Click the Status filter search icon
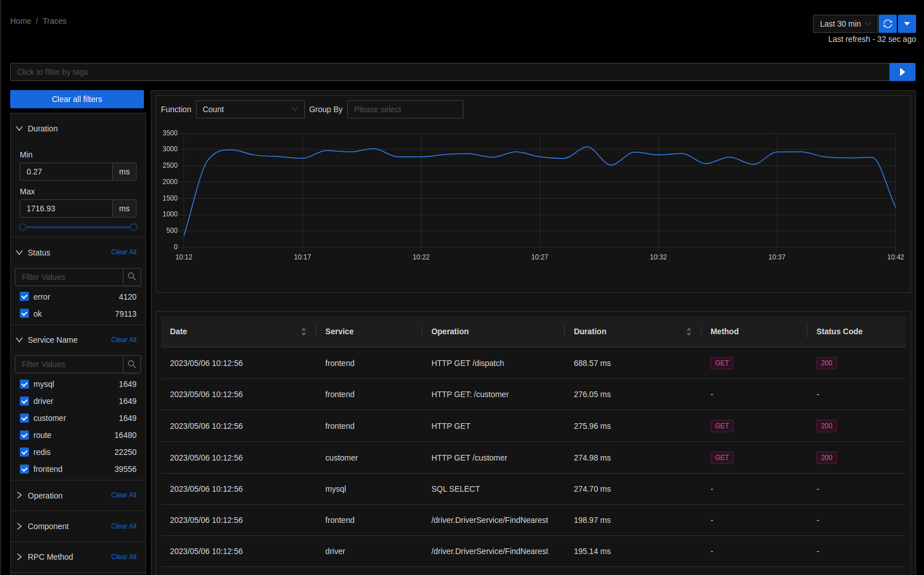 click(x=131, y=277)
